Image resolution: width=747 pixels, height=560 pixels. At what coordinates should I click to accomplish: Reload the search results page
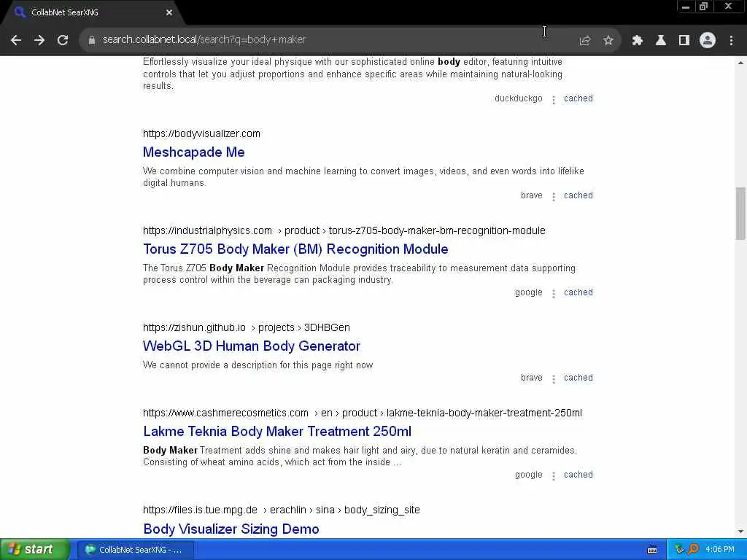pyautogui.click(x=63, y=41)
